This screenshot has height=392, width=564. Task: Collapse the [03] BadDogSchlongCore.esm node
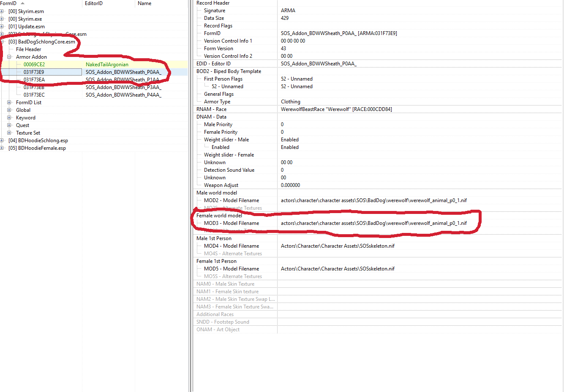coord(2,42)
